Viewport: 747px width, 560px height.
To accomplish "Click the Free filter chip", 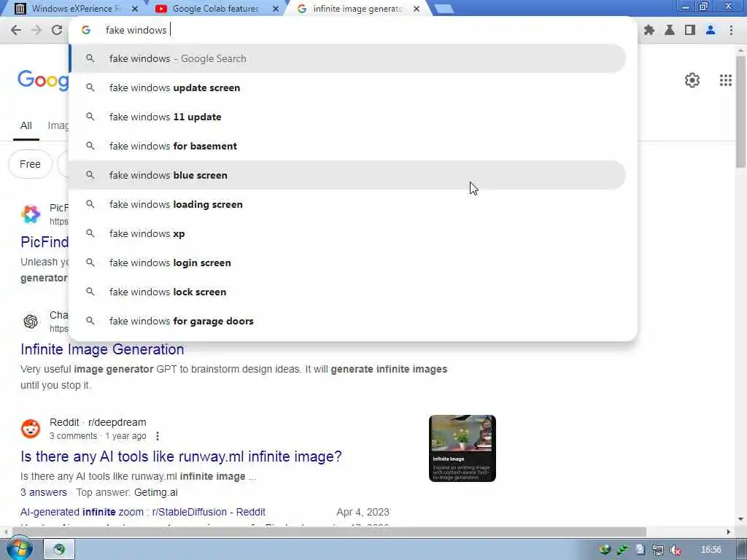I will pos(30,164).
